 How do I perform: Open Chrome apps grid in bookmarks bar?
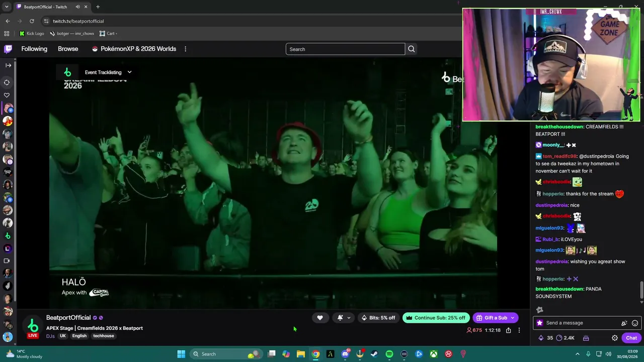click(7, 34)
